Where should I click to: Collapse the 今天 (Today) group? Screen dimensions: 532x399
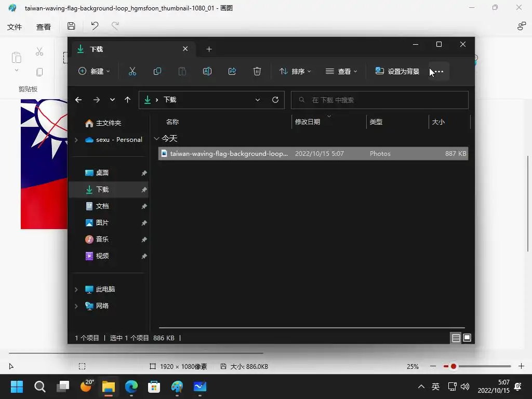point(156,138)
